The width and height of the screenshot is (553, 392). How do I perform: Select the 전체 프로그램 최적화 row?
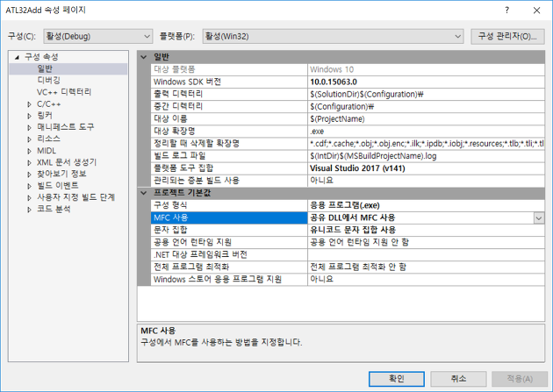pos(348,267)
